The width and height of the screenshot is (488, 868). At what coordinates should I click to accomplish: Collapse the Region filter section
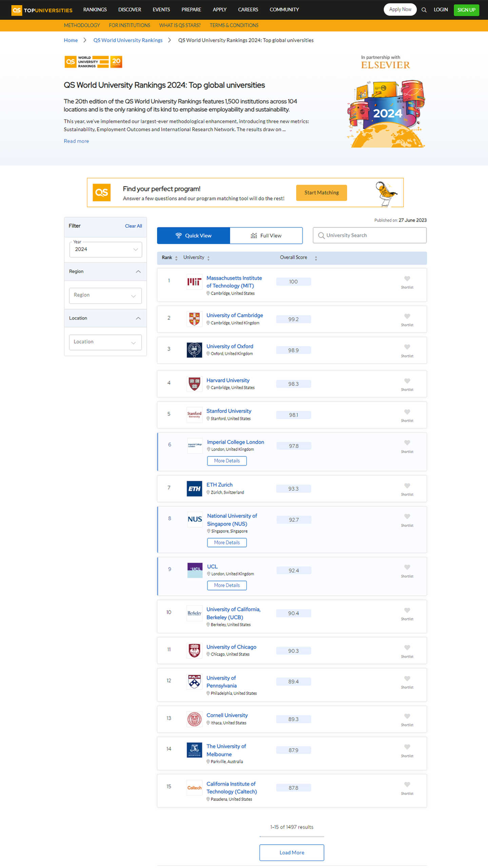[x=138, y=271]
